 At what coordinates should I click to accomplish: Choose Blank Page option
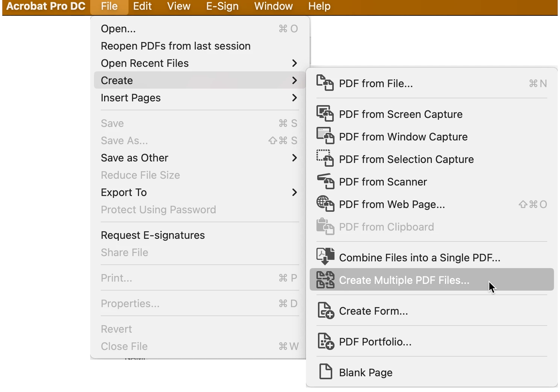click(x=431, y=372)
